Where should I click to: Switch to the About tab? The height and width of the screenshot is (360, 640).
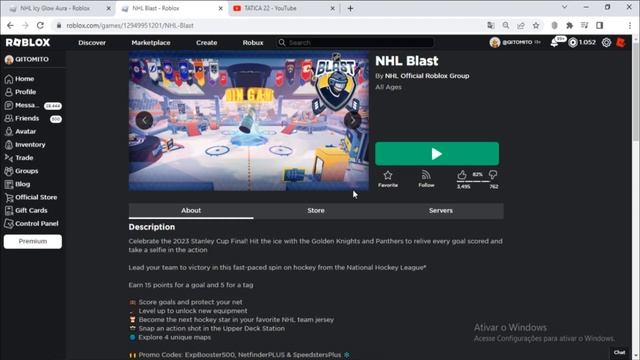click(191, 211)
